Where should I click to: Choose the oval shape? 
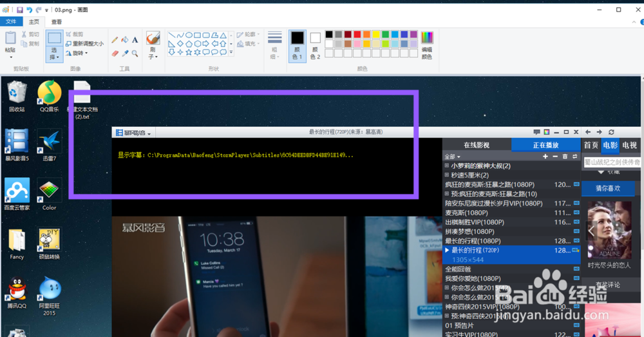click(189, 35)
